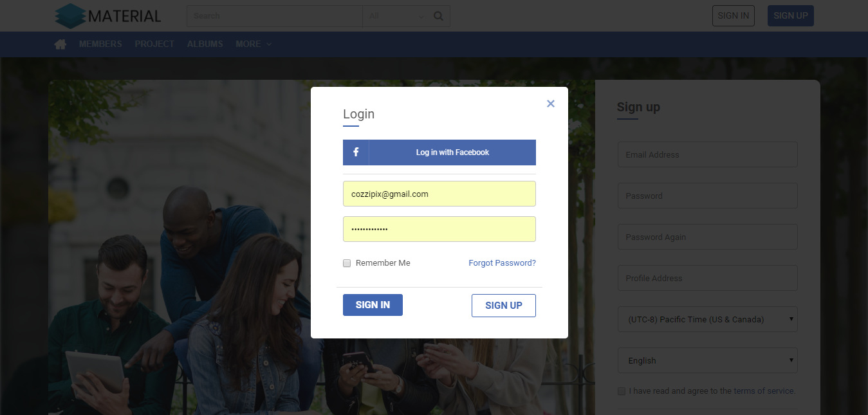Click the Forgot Password link
Screen dimensions: 868x415
click(x=502, y=263)
